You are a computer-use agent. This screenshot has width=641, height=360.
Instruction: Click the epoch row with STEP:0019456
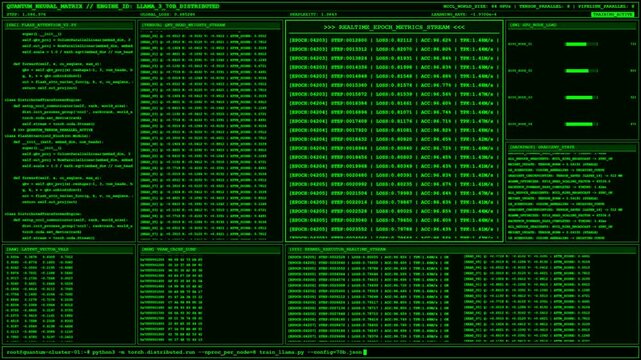pos(394,157)
